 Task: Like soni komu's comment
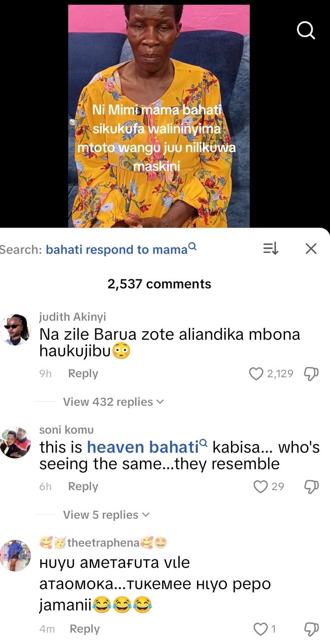[260, 486]
